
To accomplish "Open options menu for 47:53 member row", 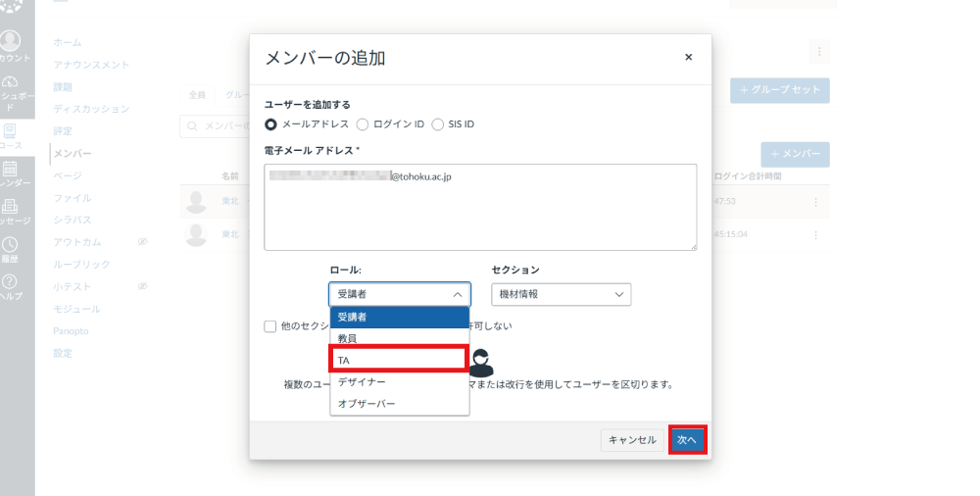I will [x=815, y=202].
